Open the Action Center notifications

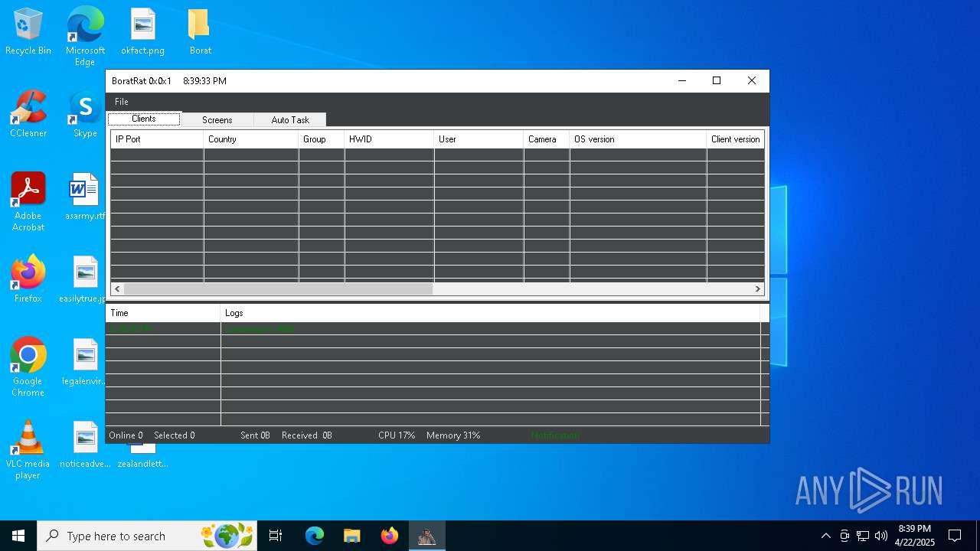(x=955, y=536)
